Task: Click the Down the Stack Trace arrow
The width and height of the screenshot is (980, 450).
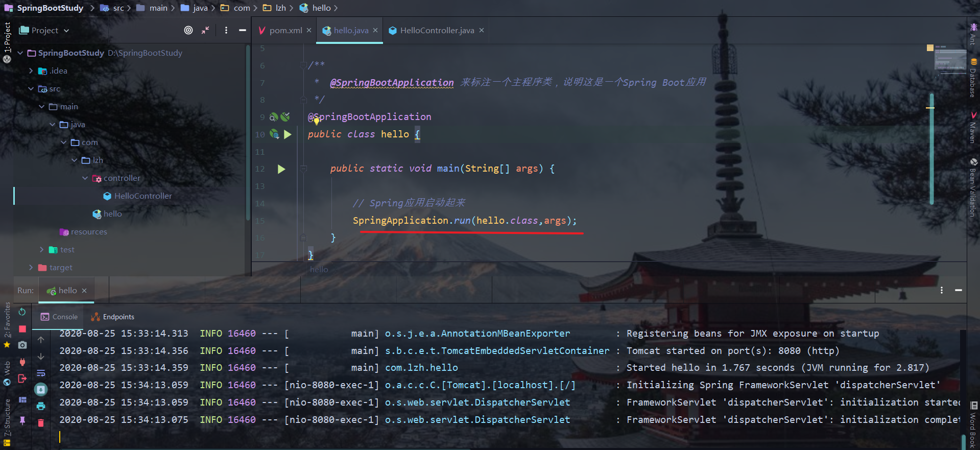Action: [x=41, y=357]
